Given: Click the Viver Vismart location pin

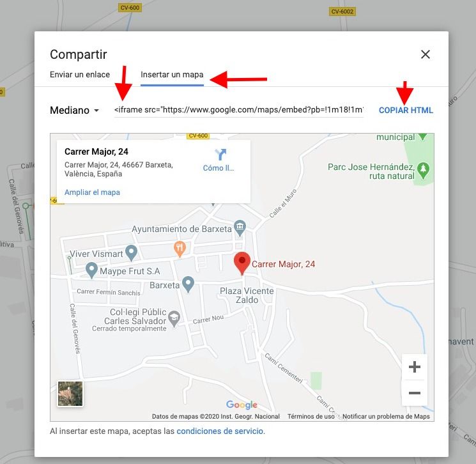Looking at the screenshot, I should (131, 253).
